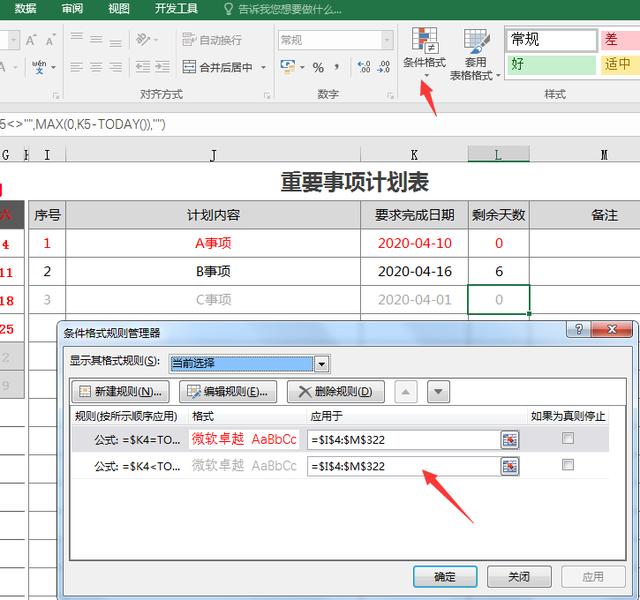Click range selector icon for first rule
Screen dimensions: 640x600
pos(510,439)
